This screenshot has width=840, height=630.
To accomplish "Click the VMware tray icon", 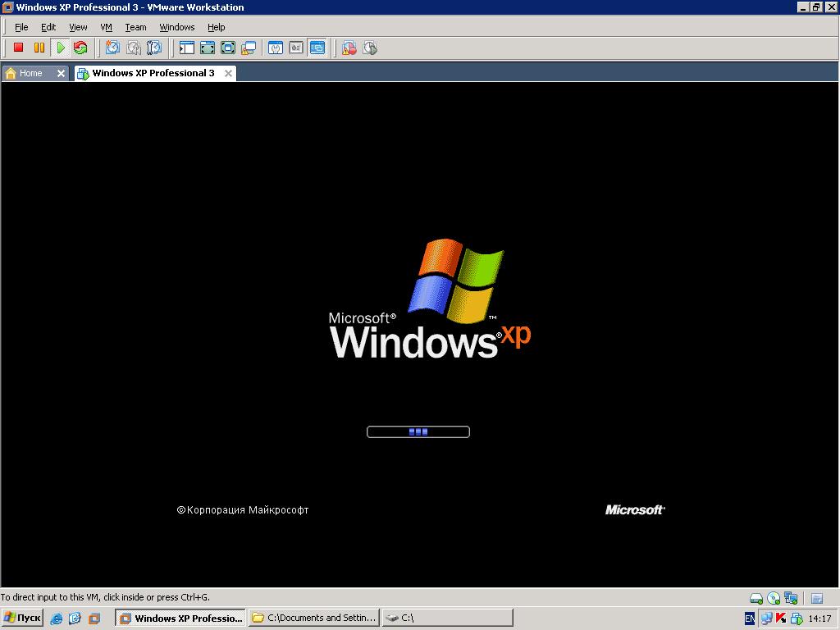I will pos(797,619).
